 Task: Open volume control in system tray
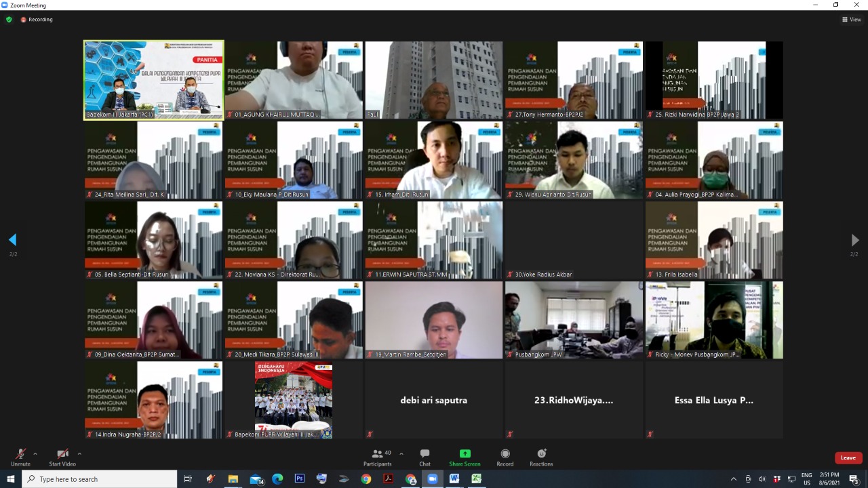(762, 479)
